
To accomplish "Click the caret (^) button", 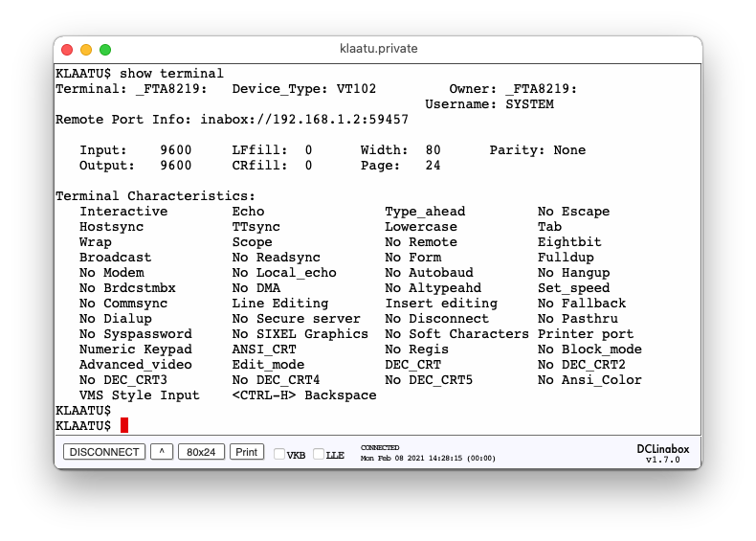I will point(162,452).
